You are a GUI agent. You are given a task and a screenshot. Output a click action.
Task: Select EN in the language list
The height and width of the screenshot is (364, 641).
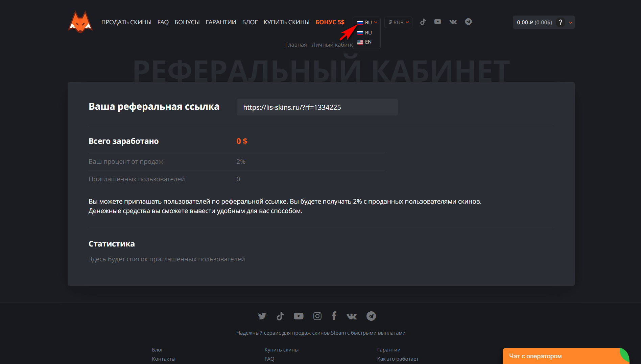[x=364, y=42]
